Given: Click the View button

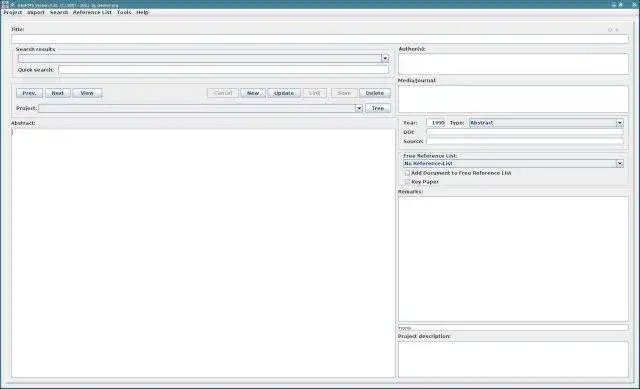Looking at the screenshot, I should [x=87, y=93].
